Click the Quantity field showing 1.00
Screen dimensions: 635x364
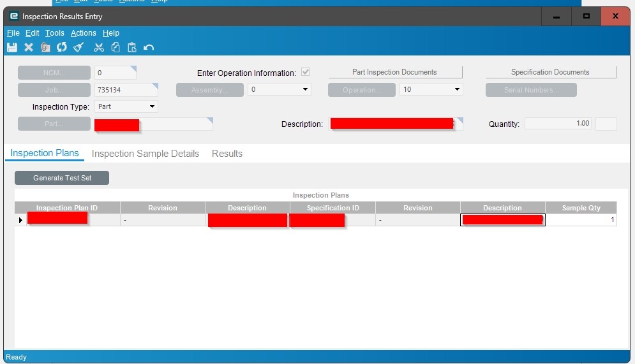click(558, 124)
